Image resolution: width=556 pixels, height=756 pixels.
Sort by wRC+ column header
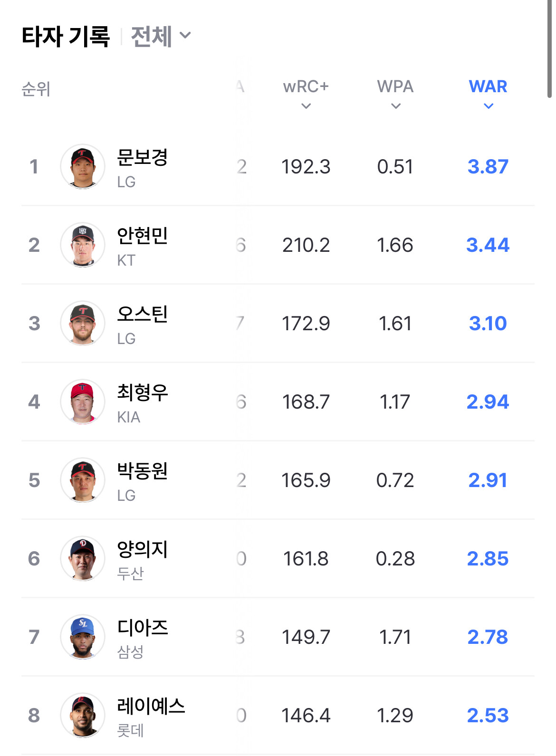pyautogui.click(x=306, y=86)
